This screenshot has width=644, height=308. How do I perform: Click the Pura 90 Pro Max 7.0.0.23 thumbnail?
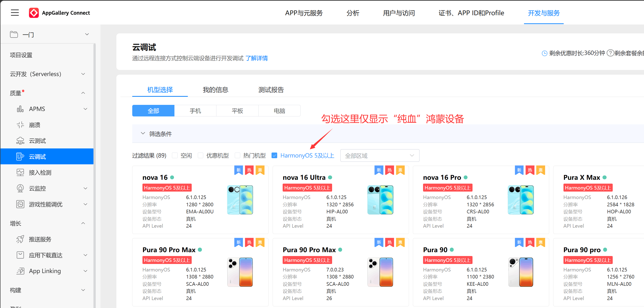[380, 272]
